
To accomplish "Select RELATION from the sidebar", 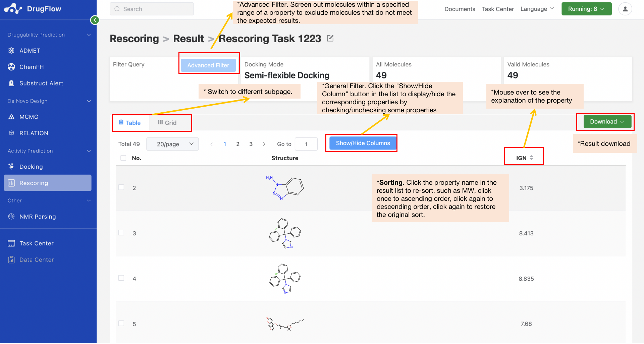I will 34,133.
